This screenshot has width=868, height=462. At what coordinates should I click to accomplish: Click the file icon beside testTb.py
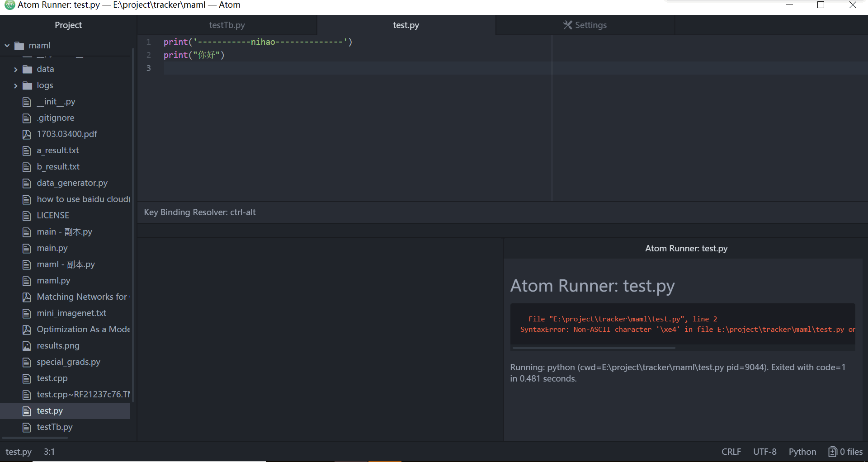pyautogui.click(x=27, y=427)
